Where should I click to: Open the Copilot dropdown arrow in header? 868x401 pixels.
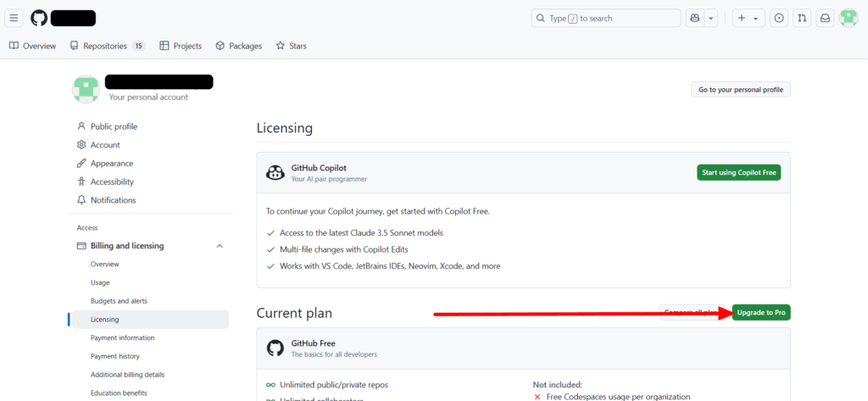[x=711, y=19]
